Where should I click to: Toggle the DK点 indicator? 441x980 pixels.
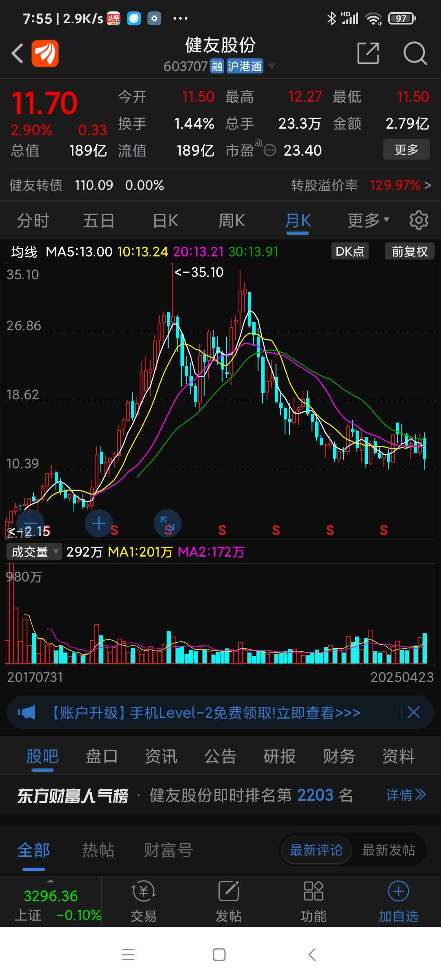pyautogui.click(x=350, y=251)
